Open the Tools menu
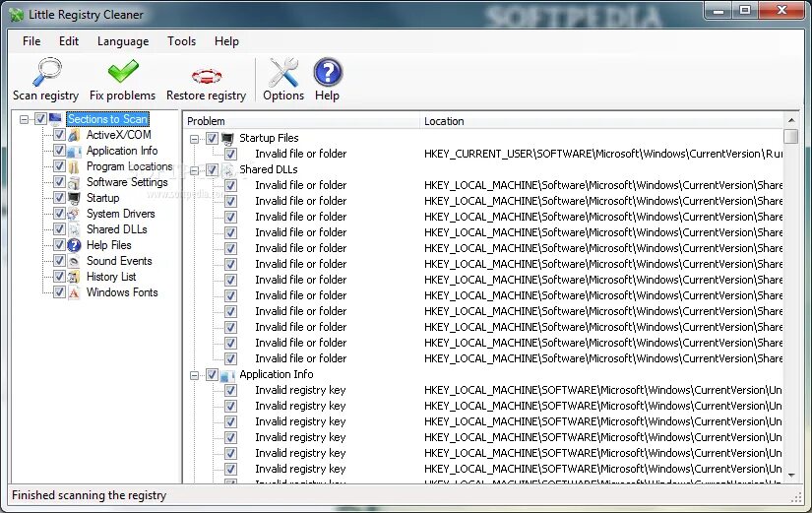 182,41
